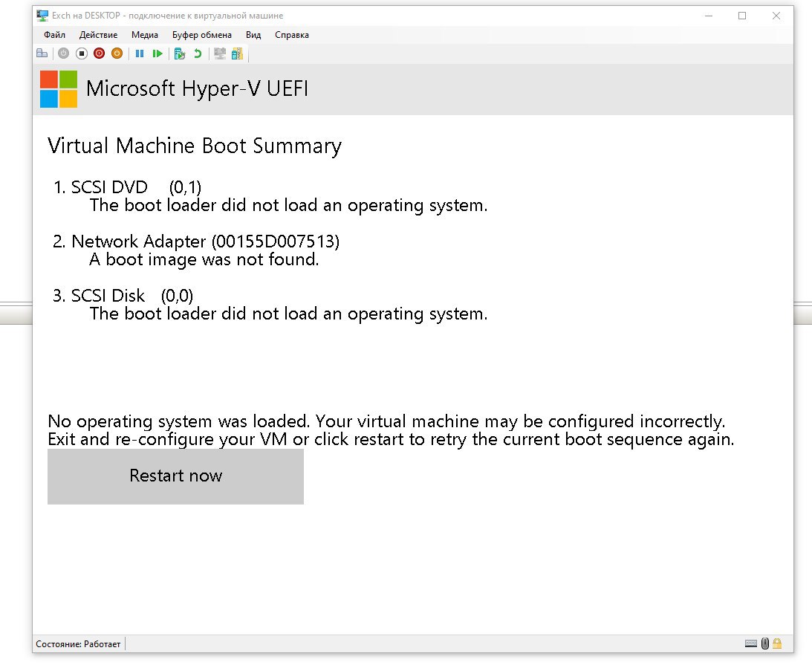Image resolution: width=812 pixels, height=665 pixels.
Task: Minimize the VM connection window
Action: (709, 16)
